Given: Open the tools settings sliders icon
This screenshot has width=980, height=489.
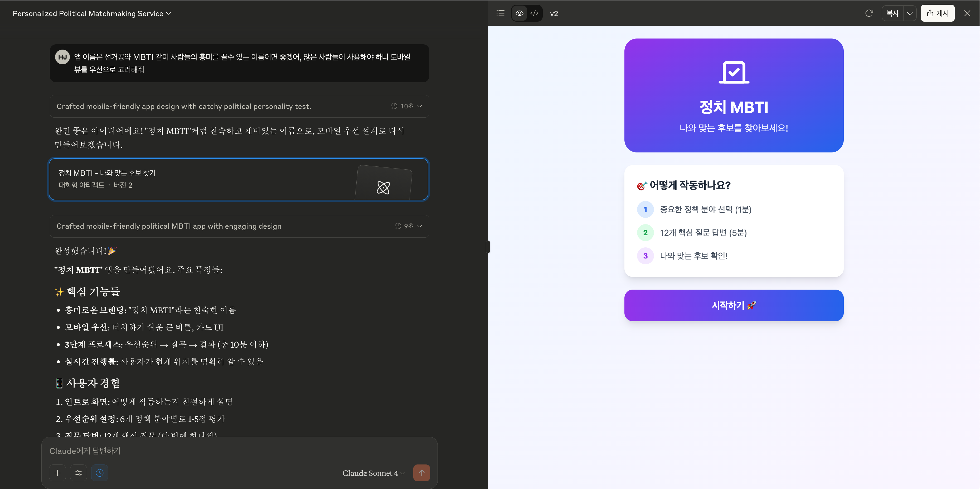Looking at the screenshot, I should tap(78, 473).
